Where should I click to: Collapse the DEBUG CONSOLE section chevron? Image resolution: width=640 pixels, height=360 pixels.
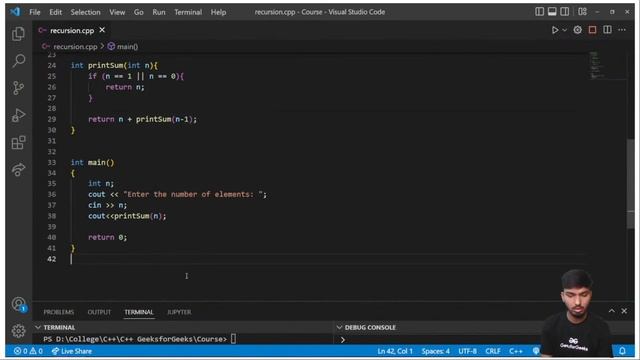pos(339,327)
